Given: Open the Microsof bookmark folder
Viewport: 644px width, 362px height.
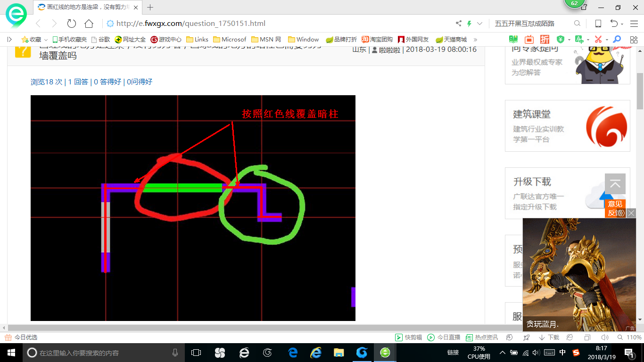Looking at the screenshot, I should pos(230,40).
